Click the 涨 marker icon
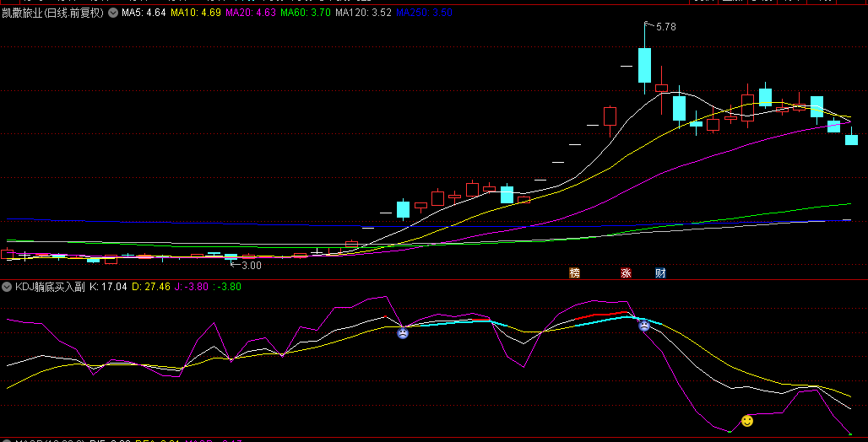This screenshot has height=442, width=868. tap(626, 272)
